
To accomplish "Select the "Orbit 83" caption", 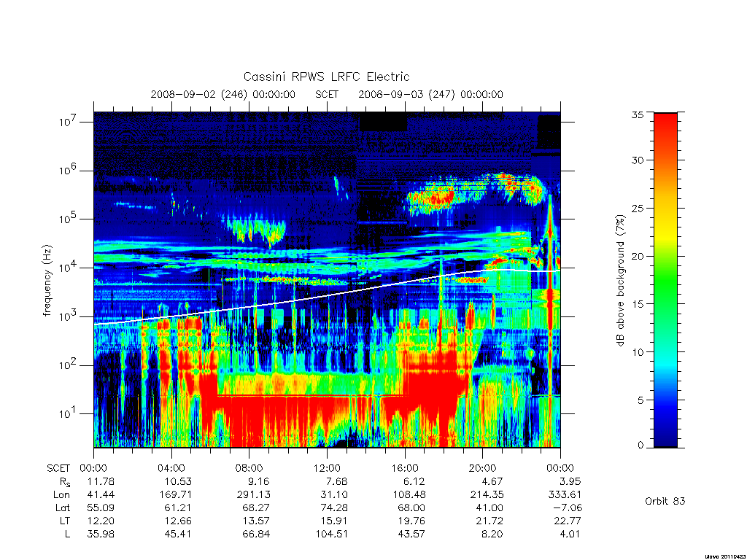I will click(665, 501).
